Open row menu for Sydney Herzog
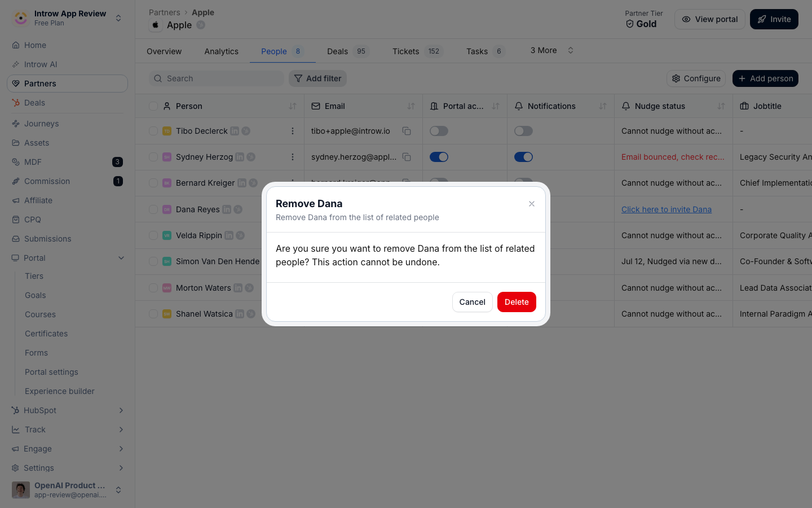Image resolution: width=812 pixels, height=508 pixels. point(292,157)
